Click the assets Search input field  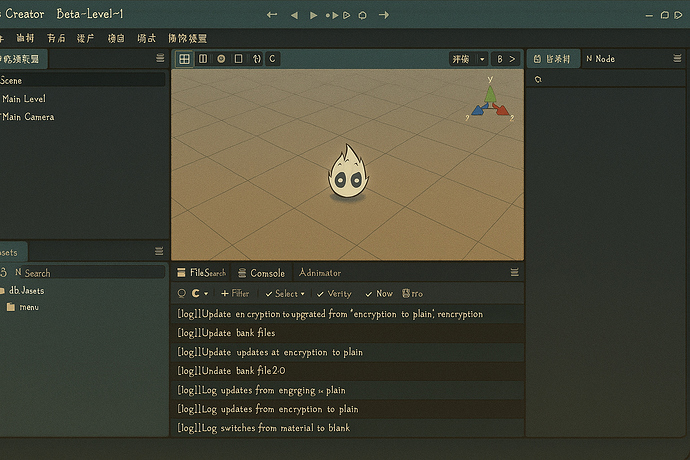tap(93, 272)
